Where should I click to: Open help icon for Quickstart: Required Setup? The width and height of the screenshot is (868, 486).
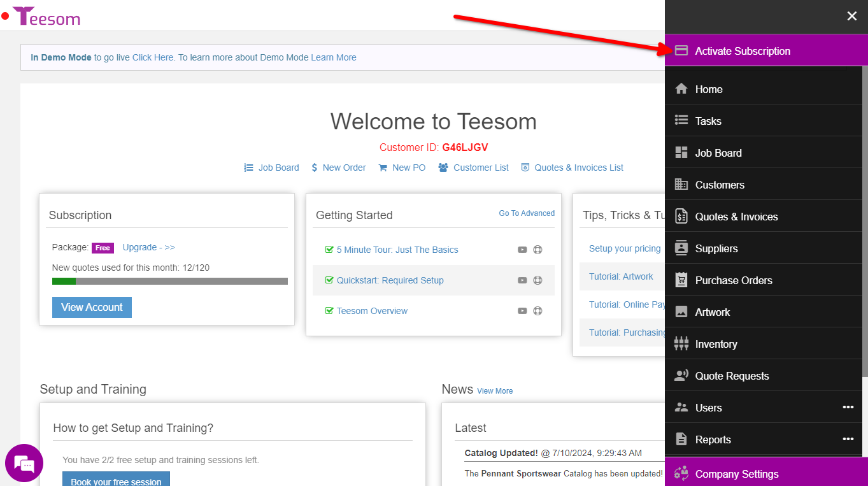537,280
